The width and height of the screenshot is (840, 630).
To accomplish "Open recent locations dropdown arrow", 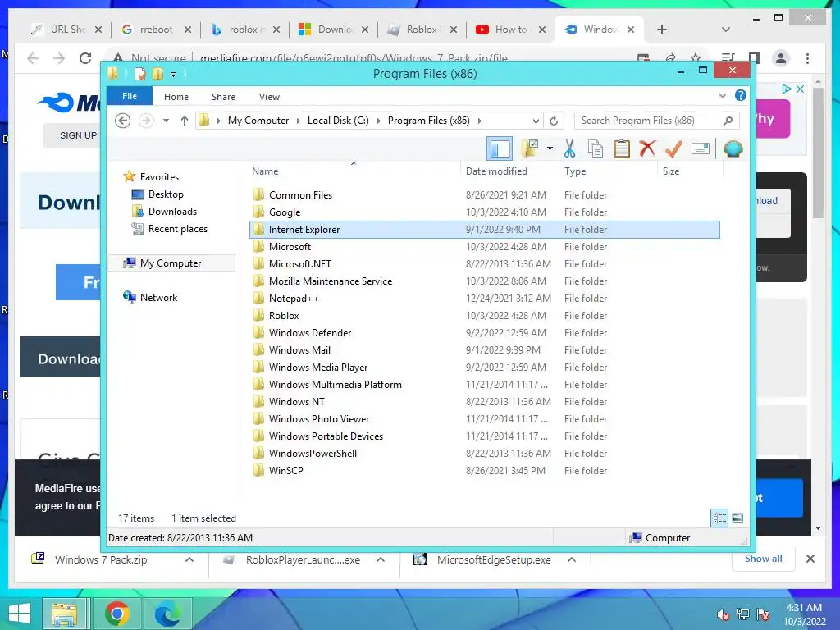I will (166, 121).
